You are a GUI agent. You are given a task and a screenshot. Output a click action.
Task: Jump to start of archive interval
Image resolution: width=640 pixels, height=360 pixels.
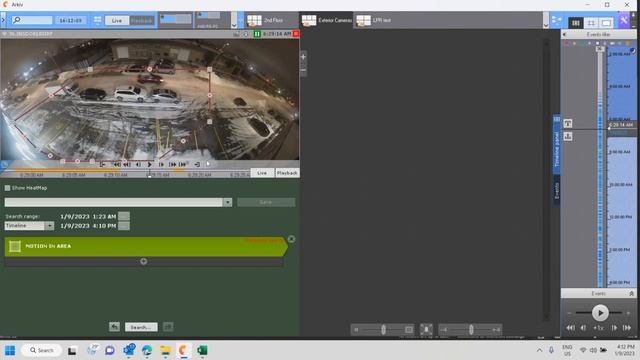(x=103, y=164)
